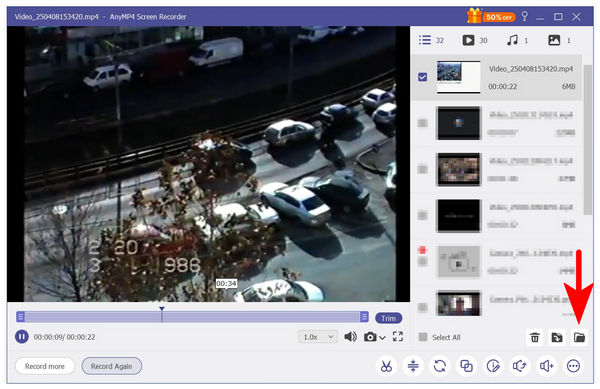600x389 pixels.
Task: Open the sound booster speaker-plus icon
Action: click(x=546, y=366)
